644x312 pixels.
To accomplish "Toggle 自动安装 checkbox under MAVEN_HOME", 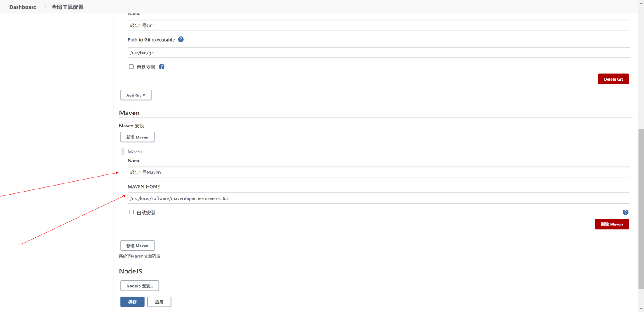I will (x=131, y=212).
